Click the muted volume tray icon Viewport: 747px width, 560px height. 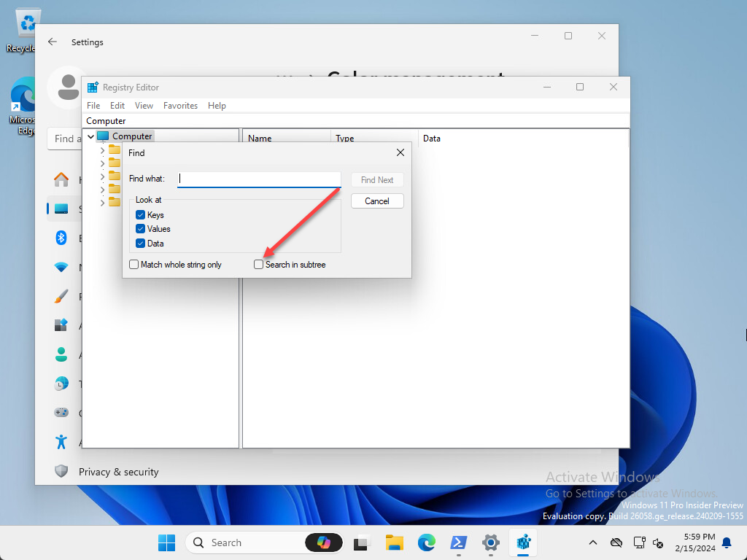pyautogui.click(x=659, y=542)
